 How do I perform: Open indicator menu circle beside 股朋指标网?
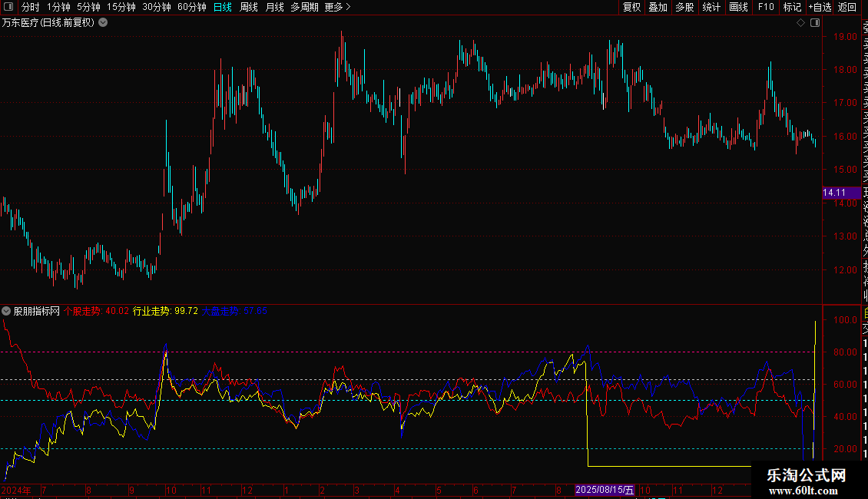(6, 311)
